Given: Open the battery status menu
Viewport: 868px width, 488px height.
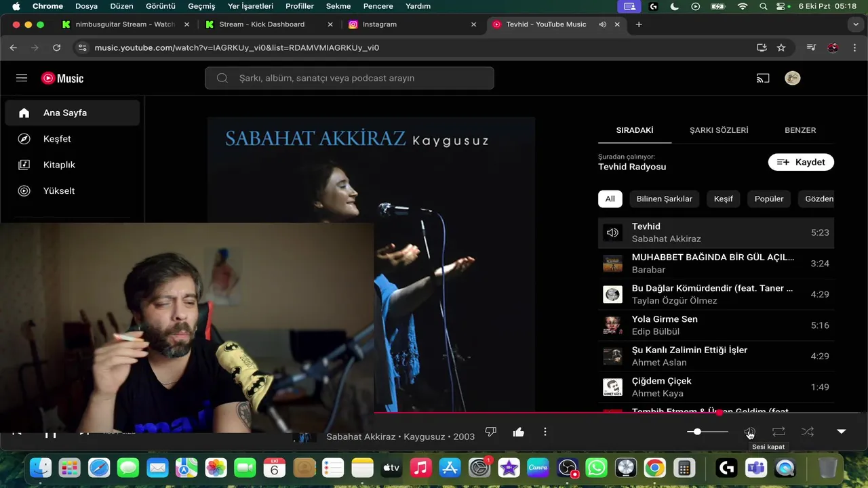Looking at the screenshot, I should 718,6.
